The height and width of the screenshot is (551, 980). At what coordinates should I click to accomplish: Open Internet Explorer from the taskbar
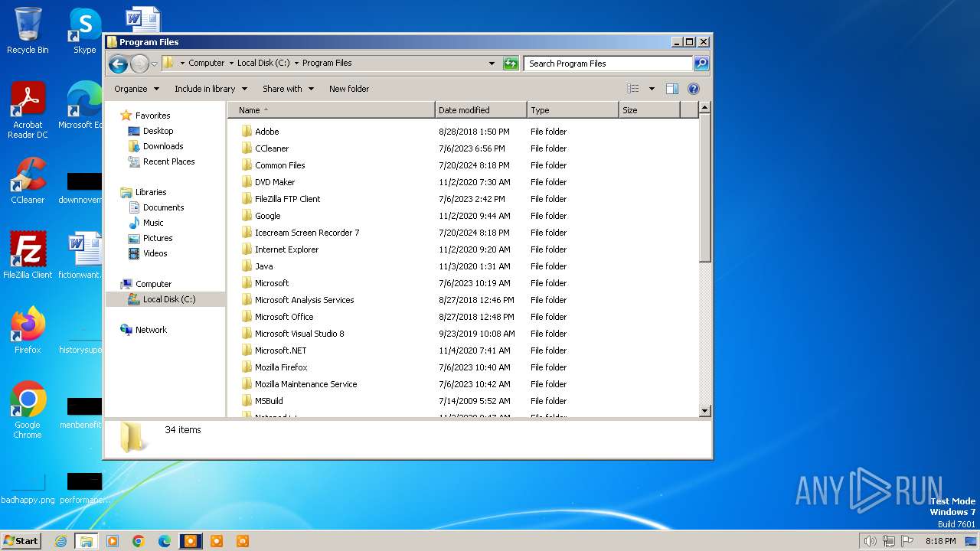click(60, 541)
